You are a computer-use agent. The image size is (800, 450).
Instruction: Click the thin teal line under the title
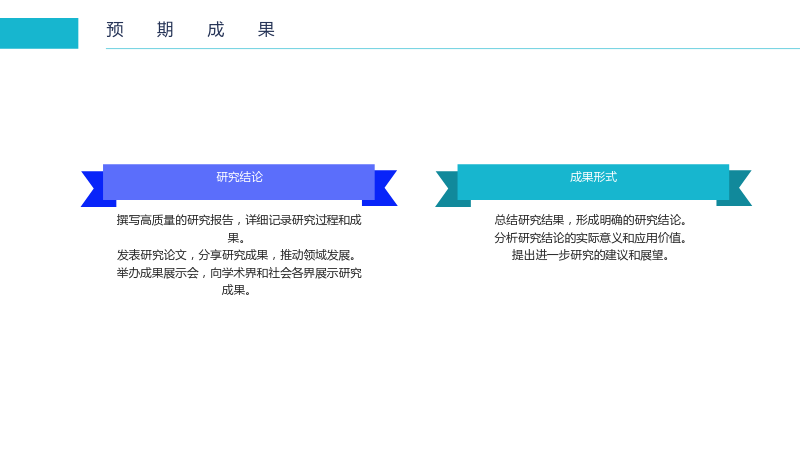coord(453,48)
